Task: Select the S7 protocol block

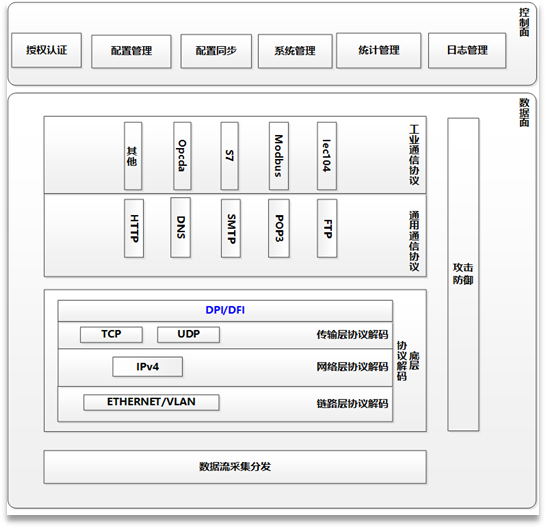Action: tap(229, 156)
